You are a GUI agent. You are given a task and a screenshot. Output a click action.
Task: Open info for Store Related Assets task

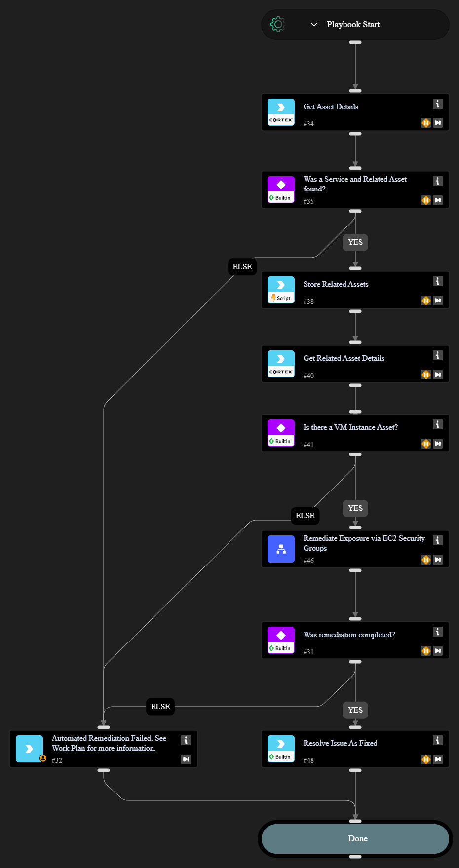coord(438,281)
